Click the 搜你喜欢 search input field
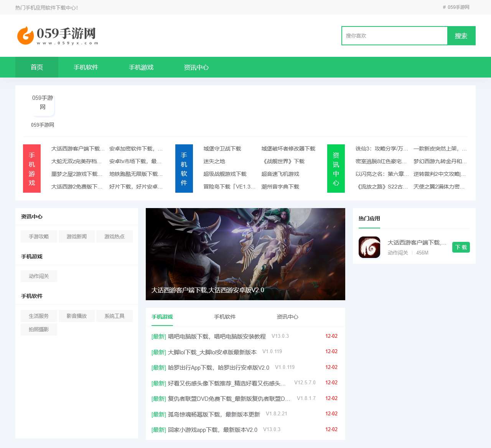Screen dimensions: 491x448 pos(394,35)
